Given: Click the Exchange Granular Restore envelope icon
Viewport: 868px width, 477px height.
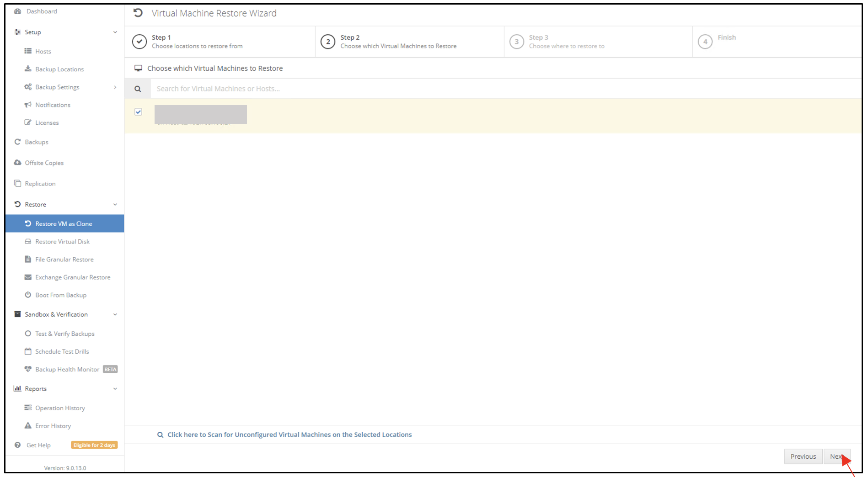Looking at the screenshot, I should coord(28,277).
